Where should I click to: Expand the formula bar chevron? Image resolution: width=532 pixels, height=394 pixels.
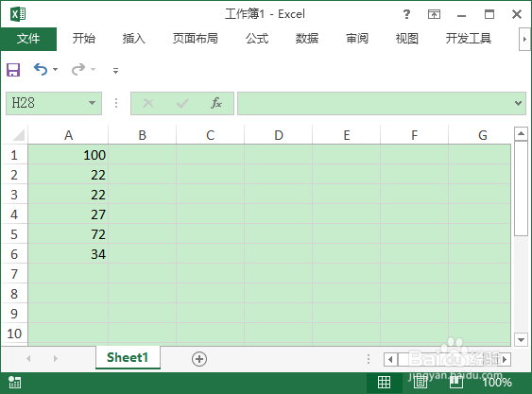(x=518, y=103)
